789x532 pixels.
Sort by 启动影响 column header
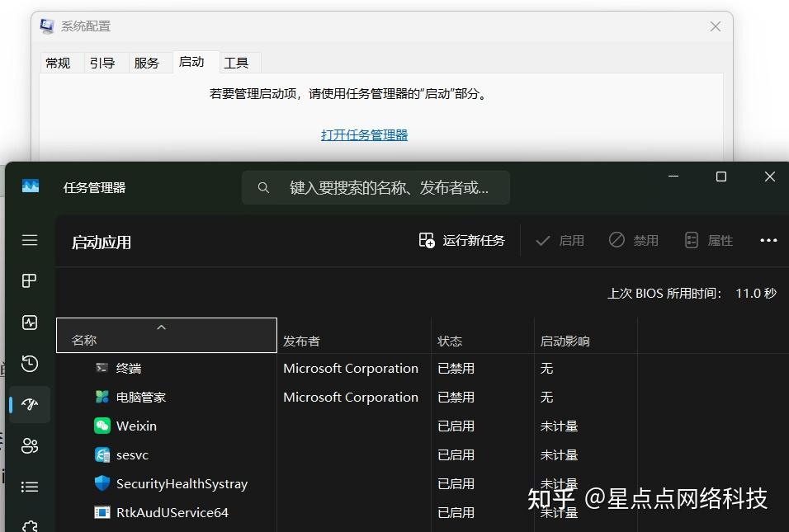[586, 336]
